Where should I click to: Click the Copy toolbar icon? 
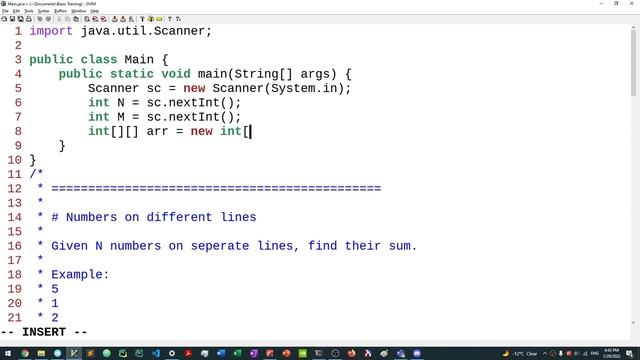point(68,19)
